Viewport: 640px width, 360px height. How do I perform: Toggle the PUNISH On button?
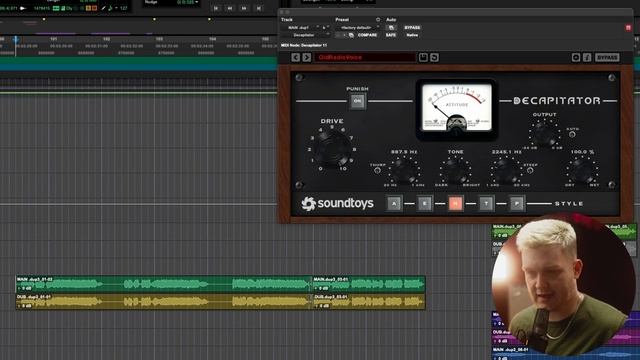[358, 101]
